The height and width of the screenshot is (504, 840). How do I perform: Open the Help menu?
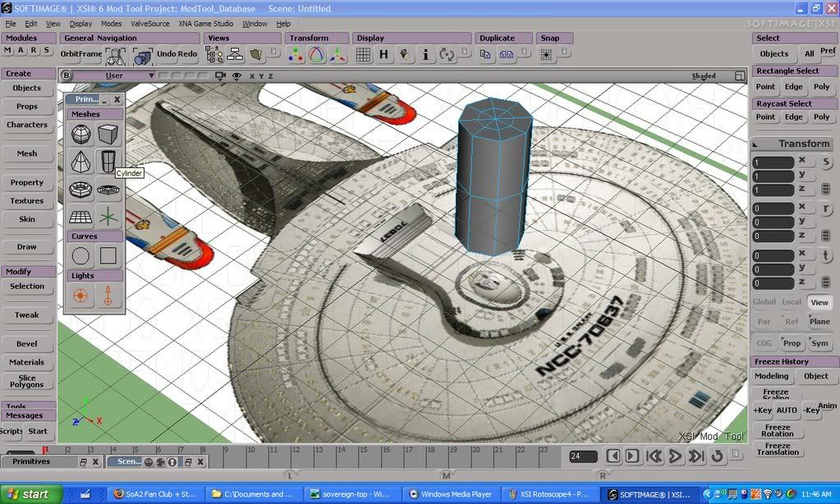pos(283,24)
